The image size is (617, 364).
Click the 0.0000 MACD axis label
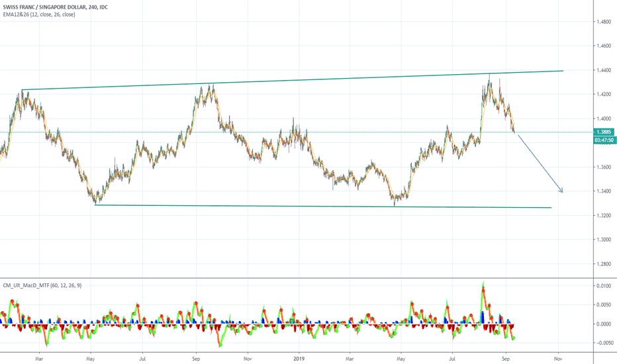coord(604,324)
